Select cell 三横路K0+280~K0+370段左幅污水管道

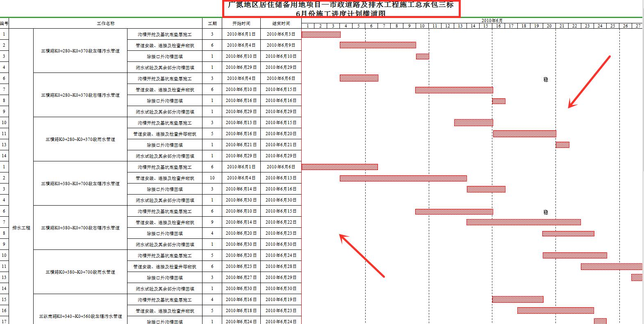click(x=80, y=51)
